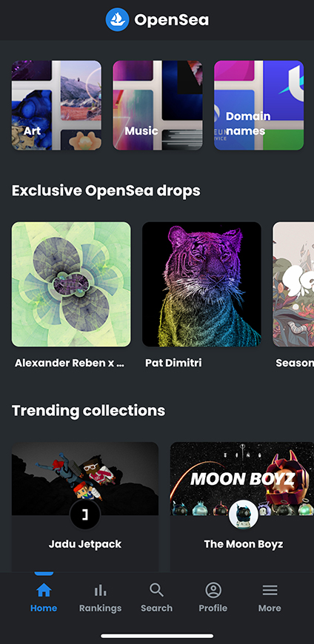Select the Home house icon
This screenshot has width=314, height=644.
point(44,591)
